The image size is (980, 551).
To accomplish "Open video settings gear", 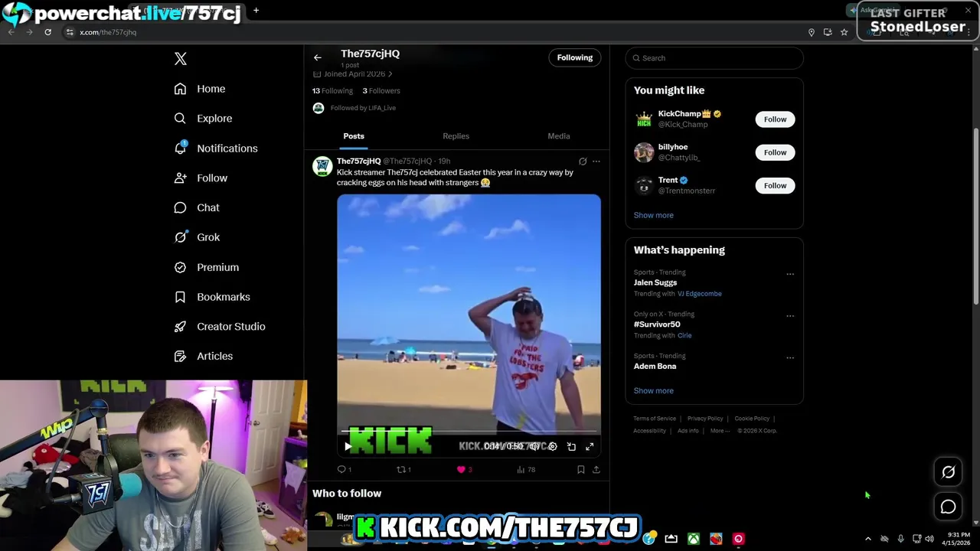I will pyautogui.click(x=553, y=446).
